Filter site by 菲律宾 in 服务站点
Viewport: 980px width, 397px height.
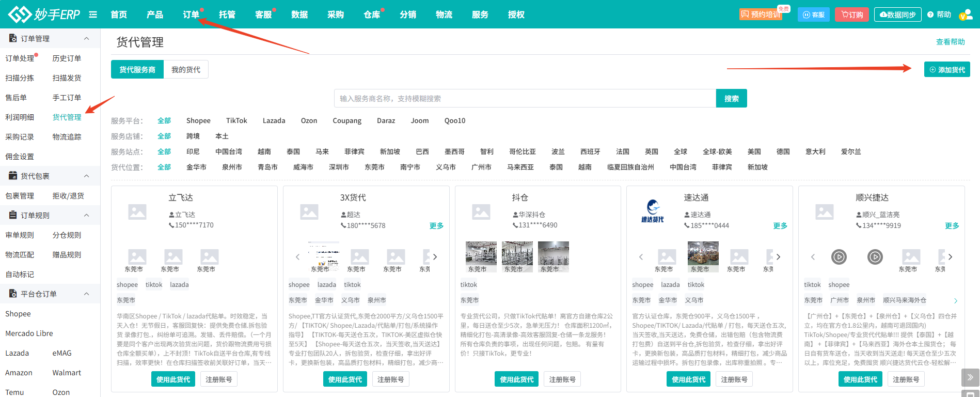(x=354, y=151)
